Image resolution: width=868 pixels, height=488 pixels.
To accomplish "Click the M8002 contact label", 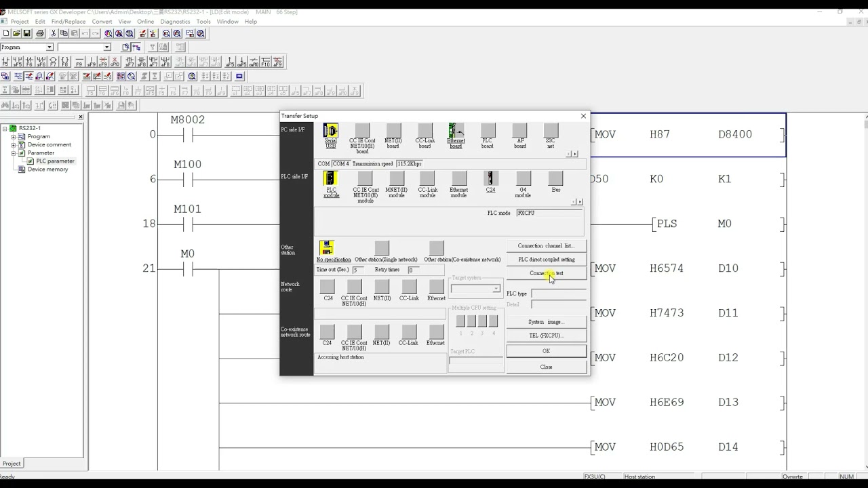I will (x=188, y=119).
